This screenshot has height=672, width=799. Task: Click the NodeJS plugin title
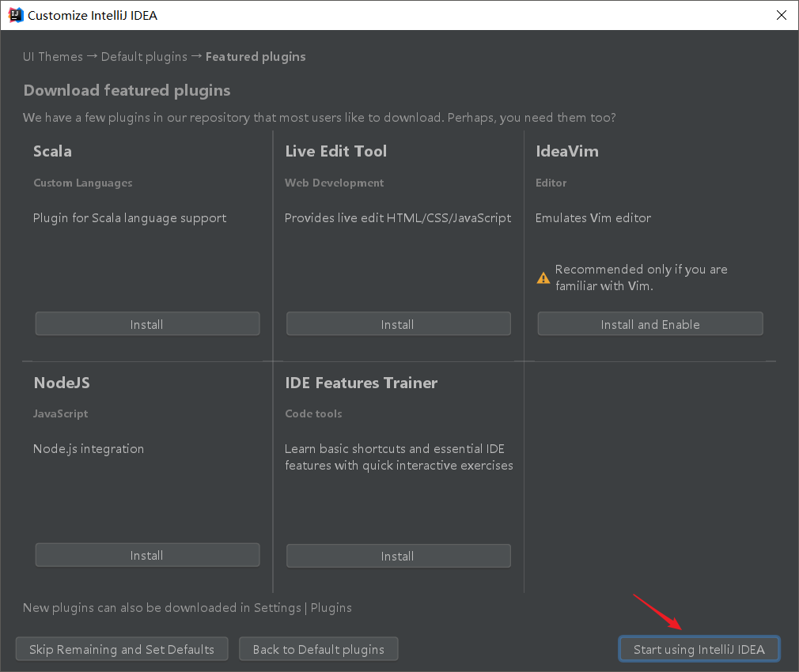coord(62,383)
